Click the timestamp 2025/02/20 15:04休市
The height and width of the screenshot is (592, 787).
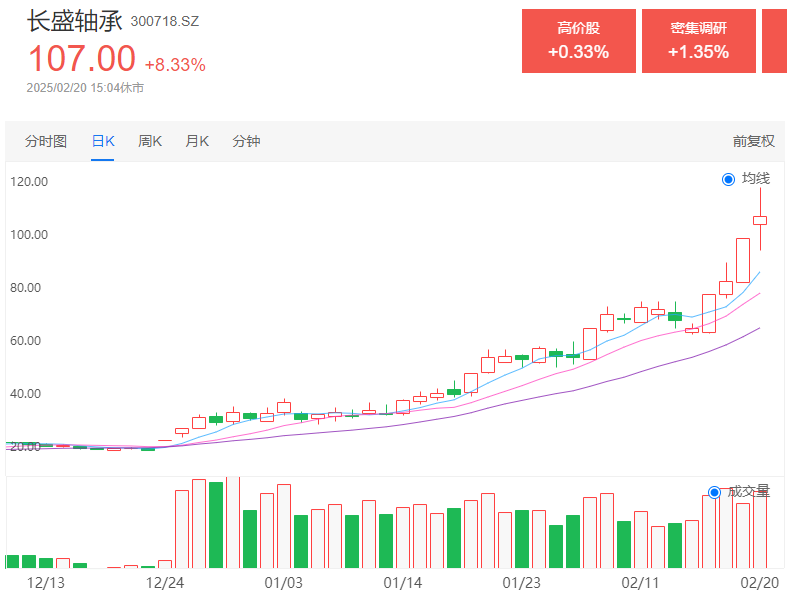85,88
